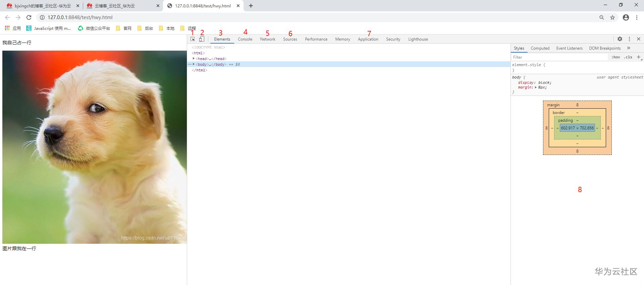This screenshot has height=285, width=644.
Task: Open the Event Listeners sidebar tab
Action: coord(570,48)
